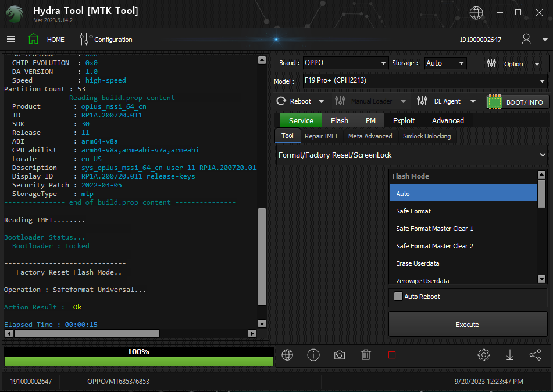Screen dimensions: 553x392
Task: Click the DL Agent sliders icon
Action: coord(422,101)
